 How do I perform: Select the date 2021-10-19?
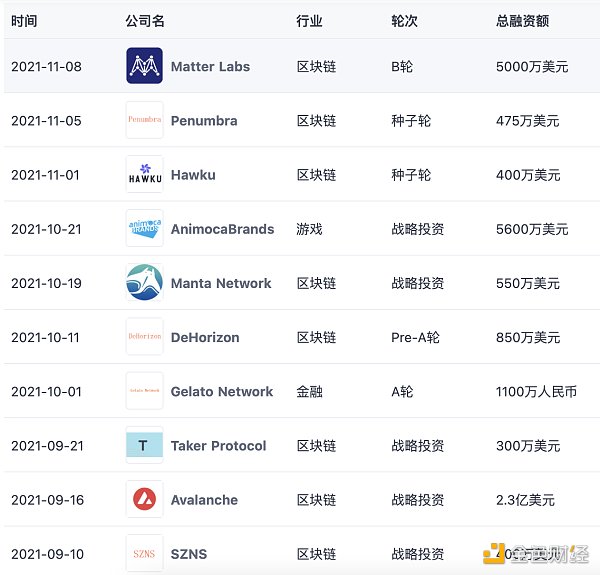tap(46, 283)
